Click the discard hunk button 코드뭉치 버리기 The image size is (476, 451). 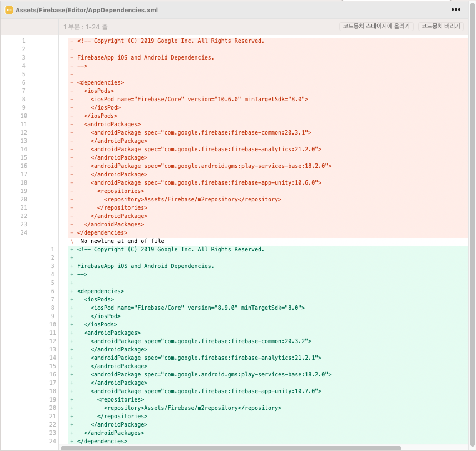441,26
